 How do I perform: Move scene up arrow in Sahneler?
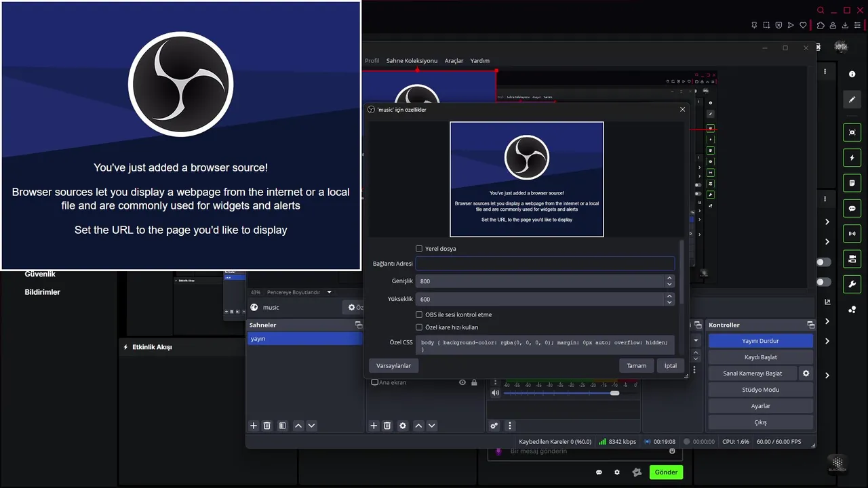click(298, 426)
